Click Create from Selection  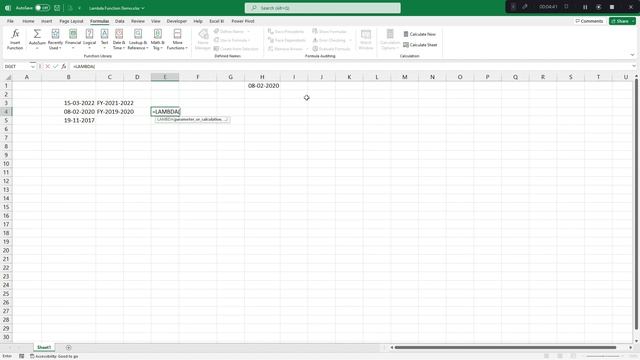pyautogui.click(x=236, y=49)
